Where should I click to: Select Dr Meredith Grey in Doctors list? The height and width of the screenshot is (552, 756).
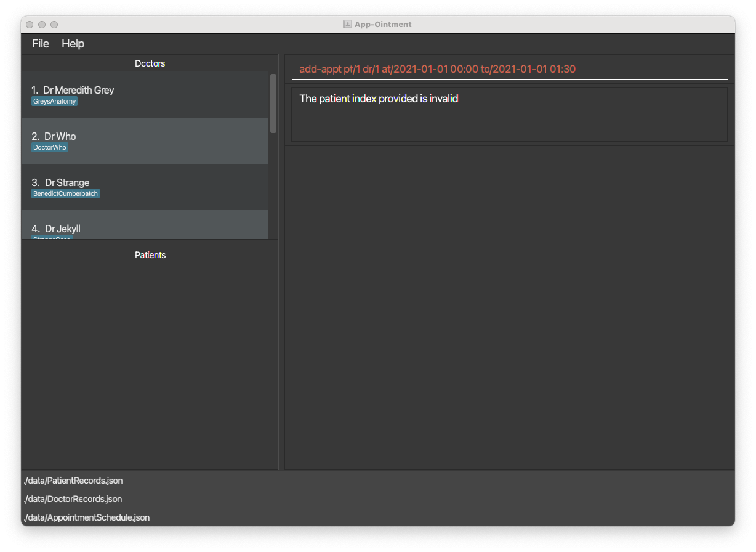(145, 95)
